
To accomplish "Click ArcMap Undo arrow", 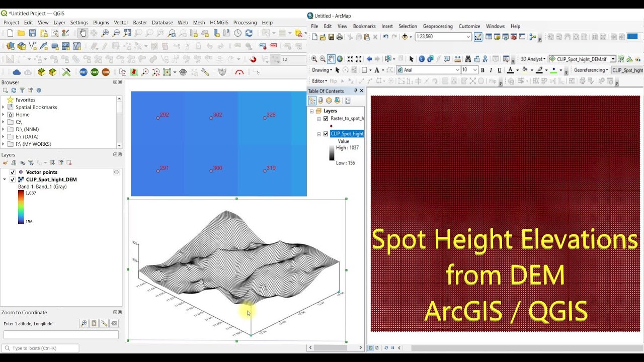I will point(385,37).
